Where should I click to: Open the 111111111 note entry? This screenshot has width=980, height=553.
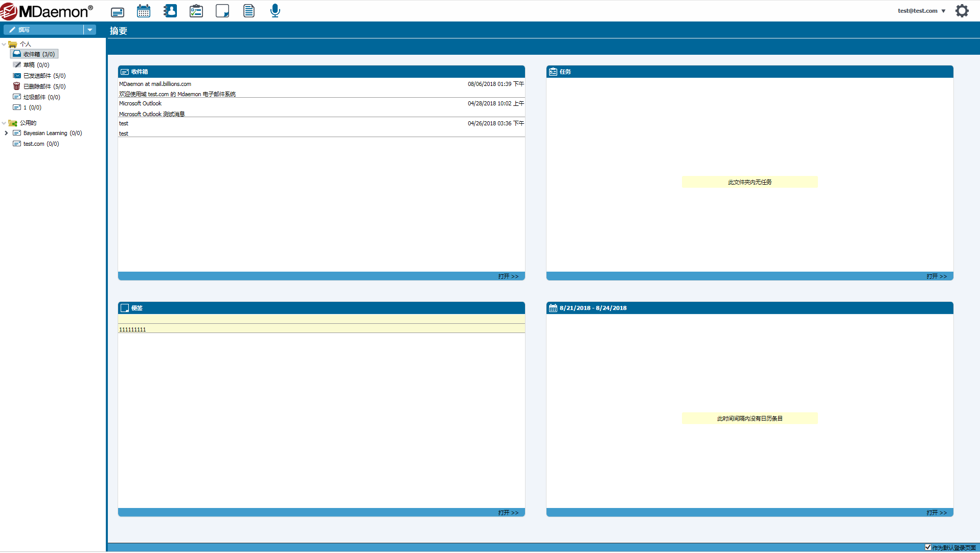pos(132,329)
